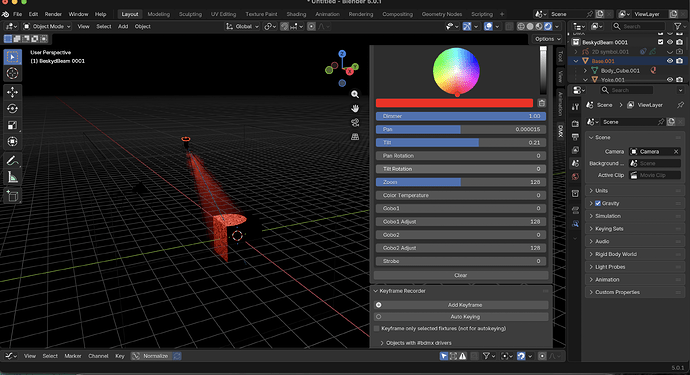Expand the Rigid Body World panel

[x=635, y=254]
